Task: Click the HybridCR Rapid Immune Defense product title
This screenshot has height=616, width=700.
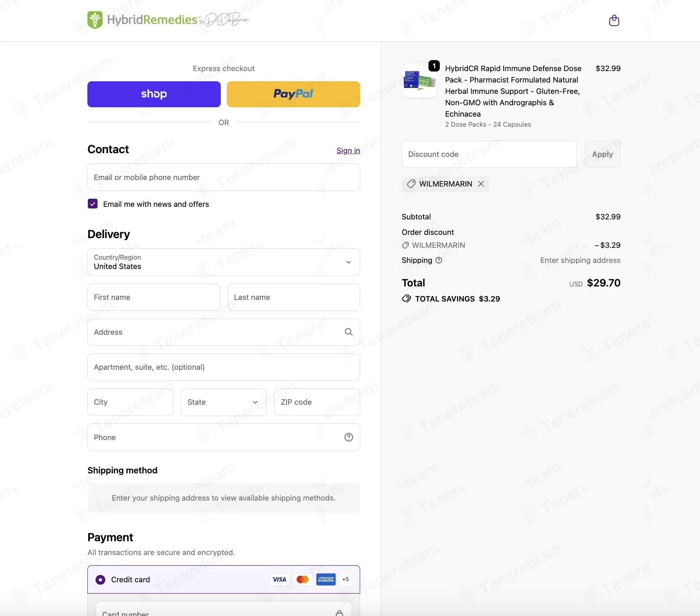Action: click(x=513, y=91)
